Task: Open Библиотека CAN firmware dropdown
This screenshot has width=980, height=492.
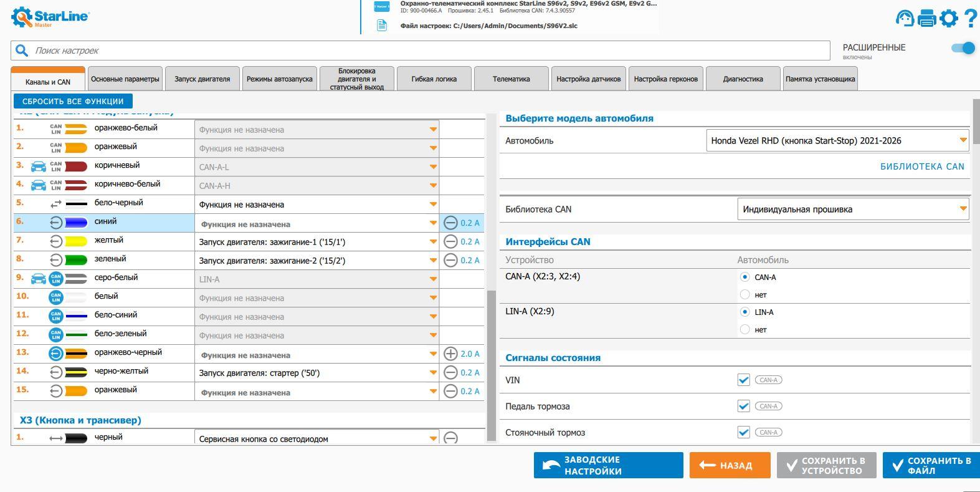Action: coord(853,209)
